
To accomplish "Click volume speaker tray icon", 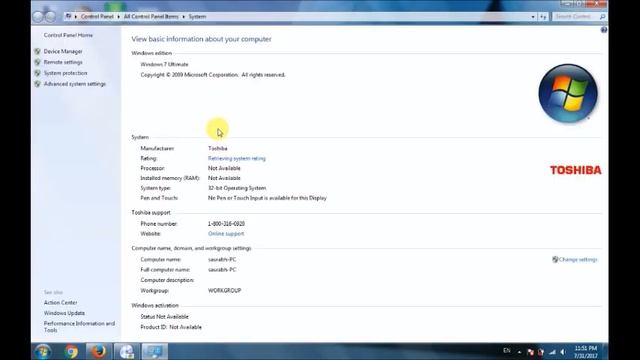I will pos(563,352).
